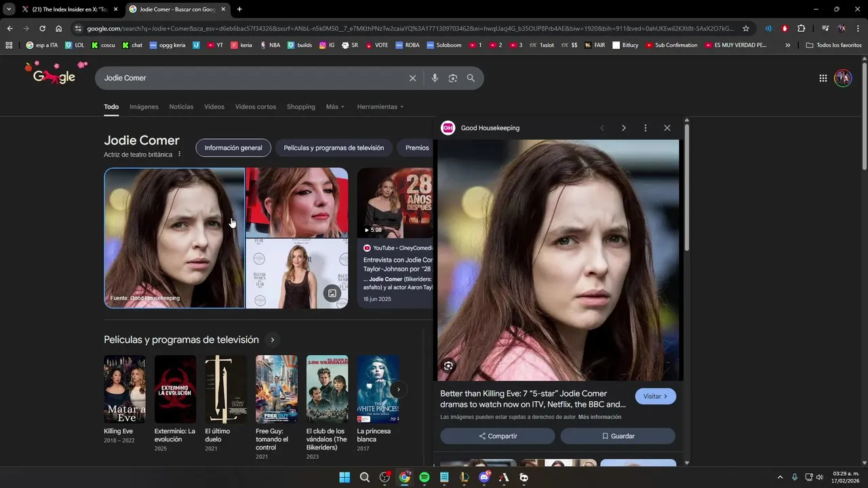Show next image in preview panel

tap(624, 128)
